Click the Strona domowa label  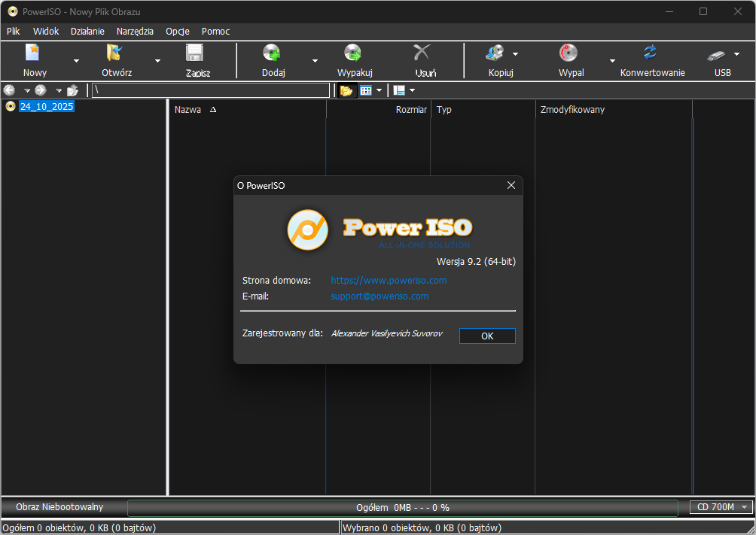pyautogui.click(x=276, y=281)
